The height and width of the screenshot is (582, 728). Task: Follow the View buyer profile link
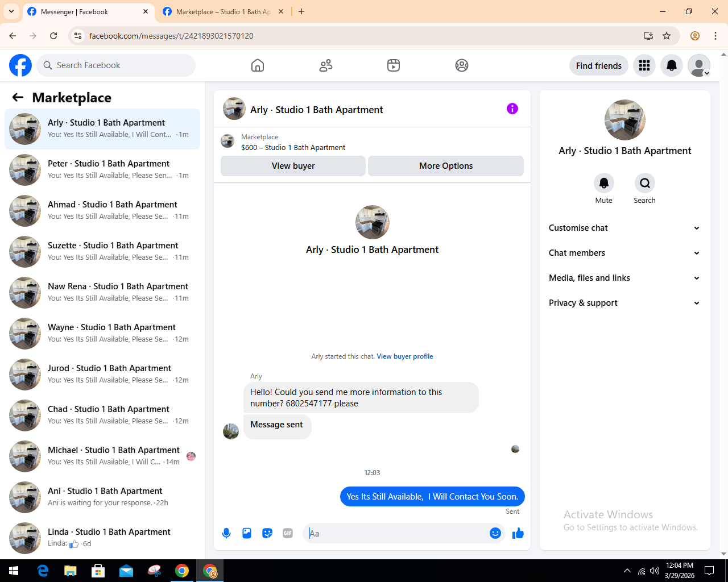(x=405, y=356)
